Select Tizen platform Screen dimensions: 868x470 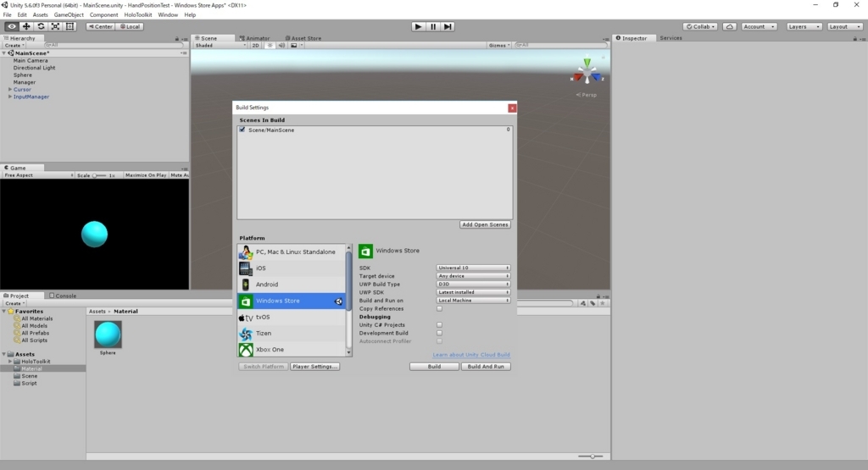(292, 334)
